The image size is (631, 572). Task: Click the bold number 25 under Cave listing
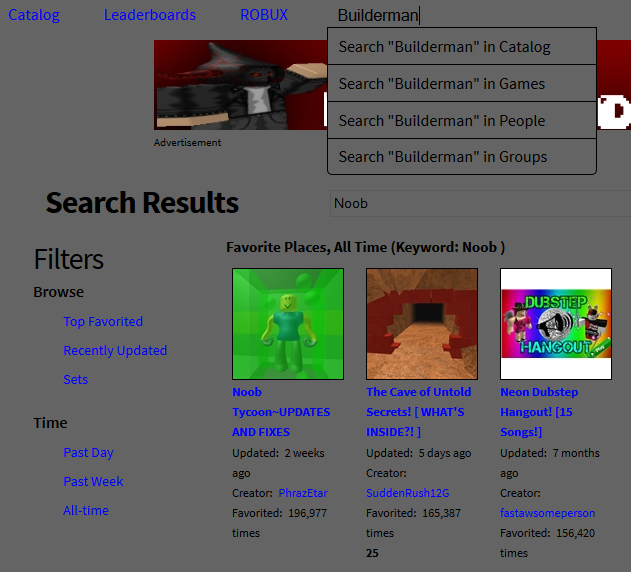pyautogui.click(x=372, y=553)
